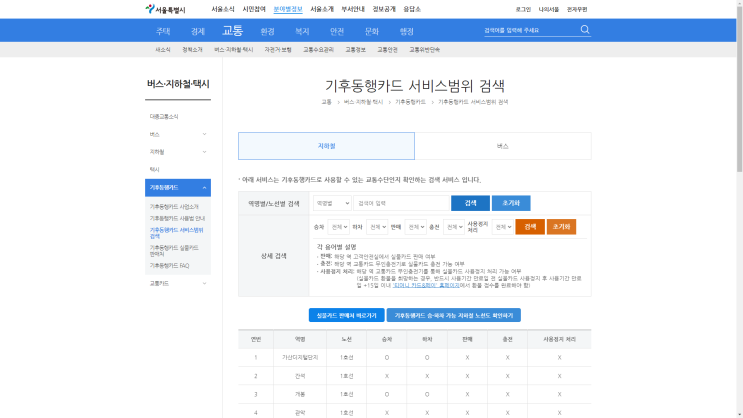Image resolution: width=743 pixels, height=418 pixels.
Task: Select 복지 in blue category bar
Action: coord(302,31)
